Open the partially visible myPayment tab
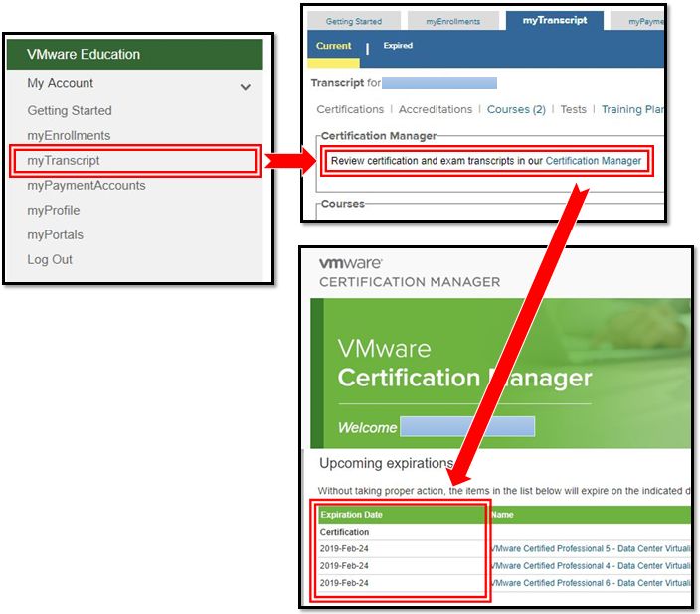The height and width of the screenshot is (614, 700). pyautogui.click(x=637, y=21)
